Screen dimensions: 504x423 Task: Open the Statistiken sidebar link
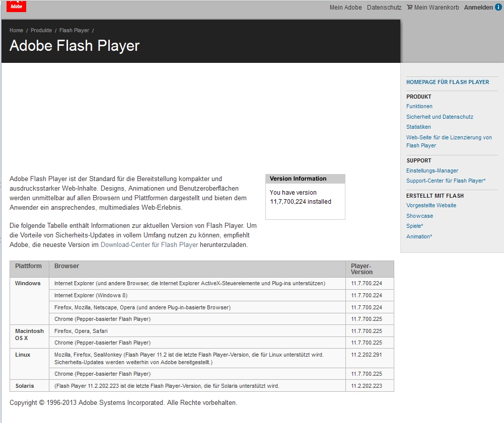click(x=418, y=127)
